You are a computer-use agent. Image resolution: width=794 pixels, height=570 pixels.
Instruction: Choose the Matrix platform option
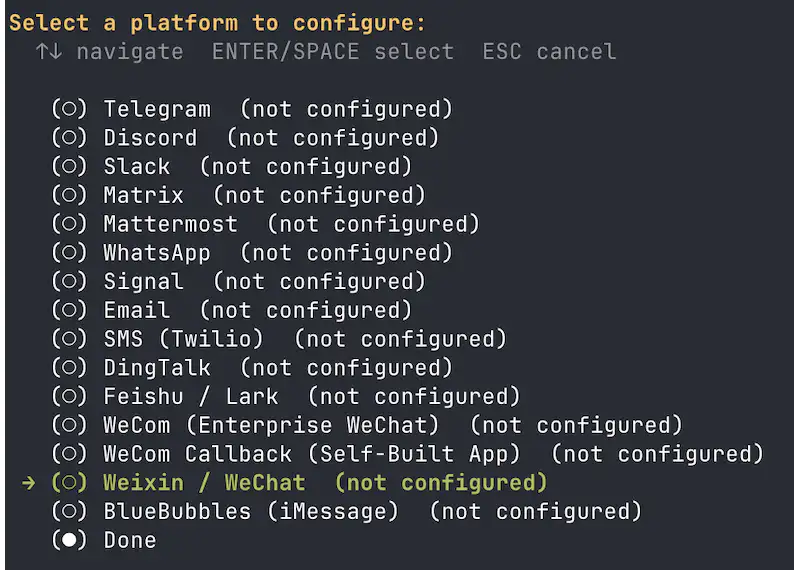(x=143, y=196)
